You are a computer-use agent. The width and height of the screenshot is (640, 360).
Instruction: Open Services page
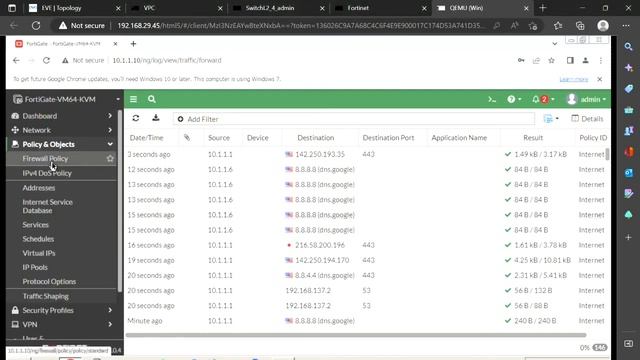[x=36, y=225]
